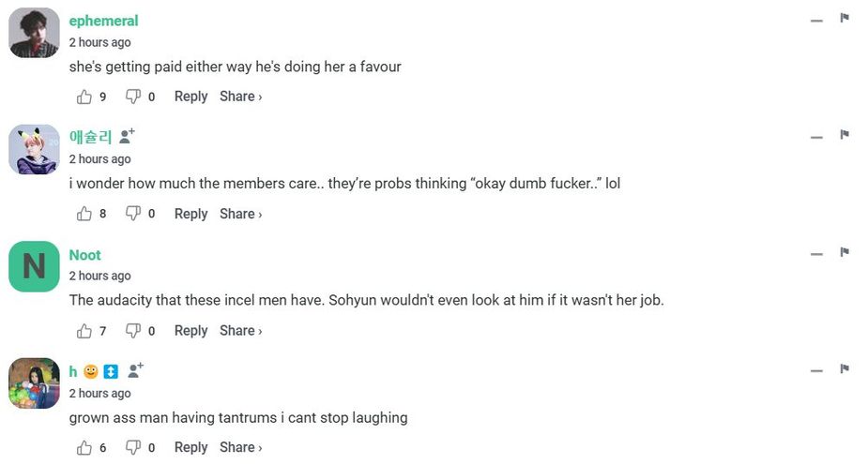Open Share options under 애슐리's comment
The width and height of the screenshot is (868, 464).
click(x=241, y=214)
